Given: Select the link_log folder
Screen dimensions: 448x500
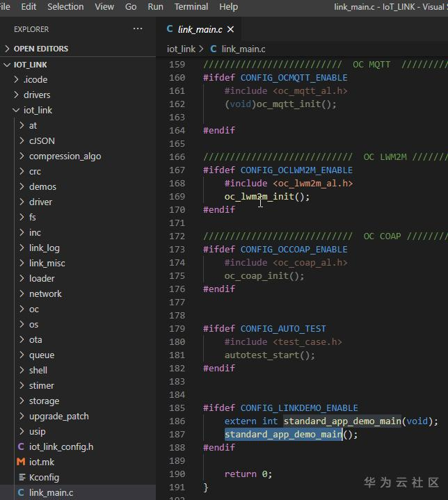Looking at the screenshot, I should point(78,248).
